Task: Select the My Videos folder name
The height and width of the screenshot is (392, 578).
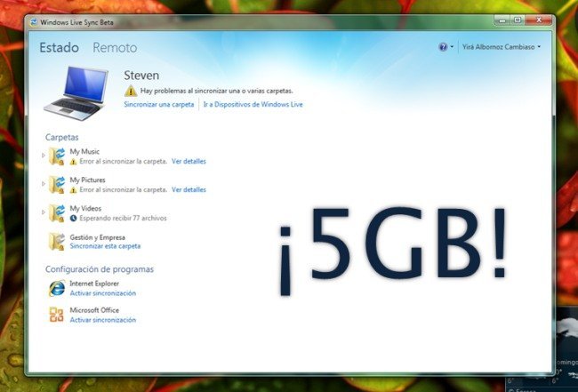Action: pyautogui.click(x=85, y=209)
